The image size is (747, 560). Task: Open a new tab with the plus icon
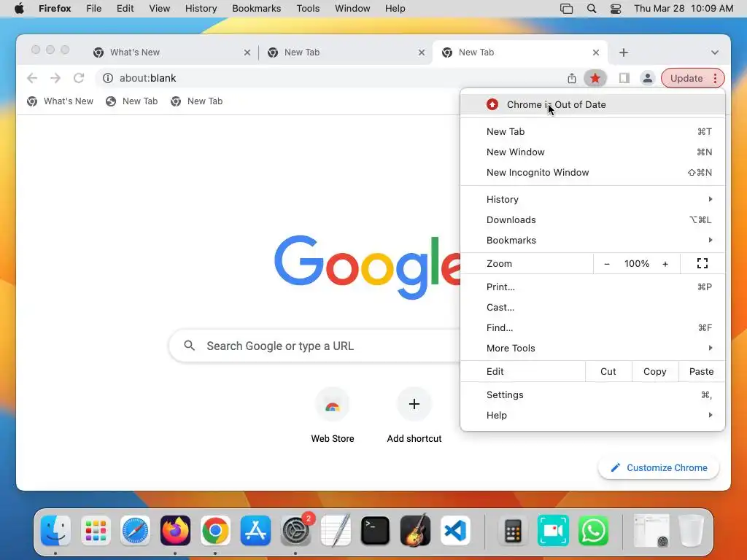click(x=624, y=52)
